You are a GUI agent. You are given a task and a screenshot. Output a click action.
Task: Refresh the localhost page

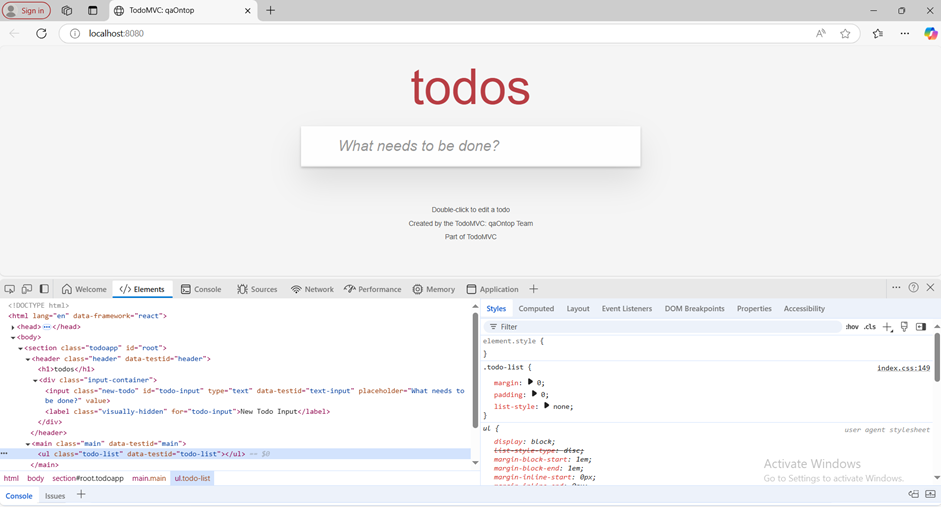(41, 33)
